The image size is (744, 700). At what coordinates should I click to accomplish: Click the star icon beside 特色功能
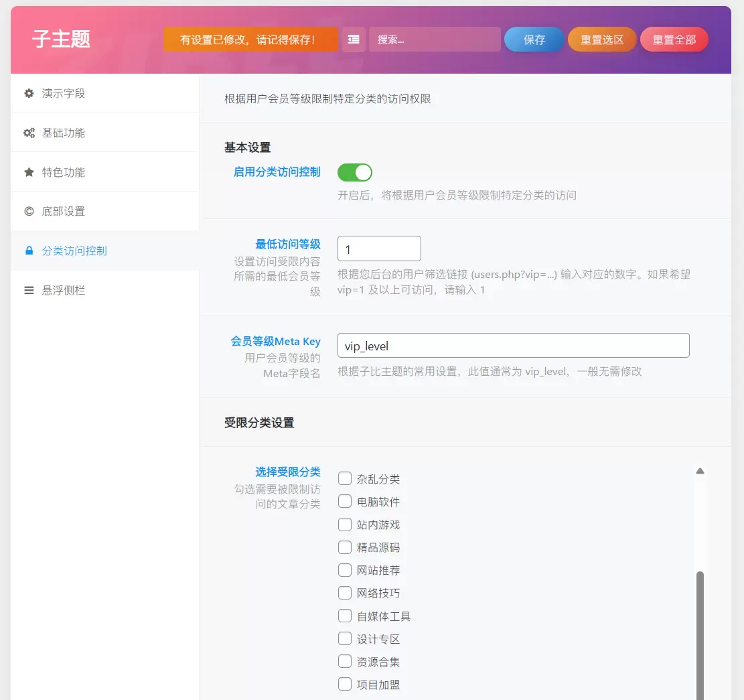pos(29,172)
